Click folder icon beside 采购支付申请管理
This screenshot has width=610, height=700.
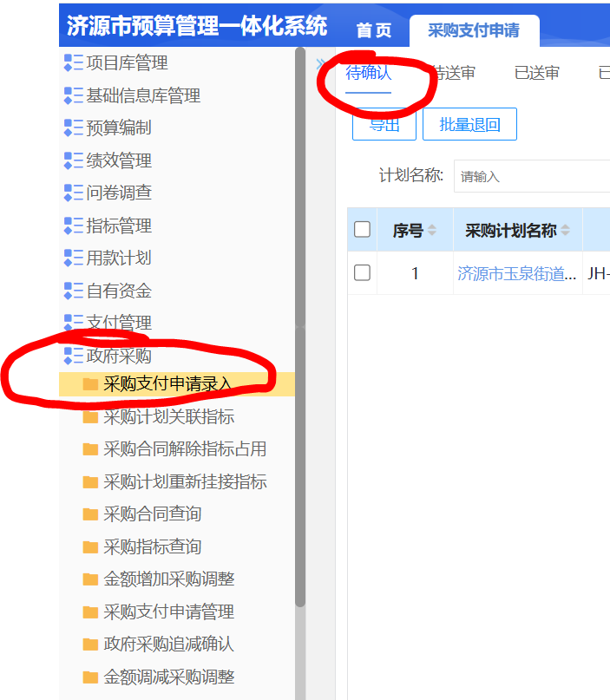(x=90, y=612)
